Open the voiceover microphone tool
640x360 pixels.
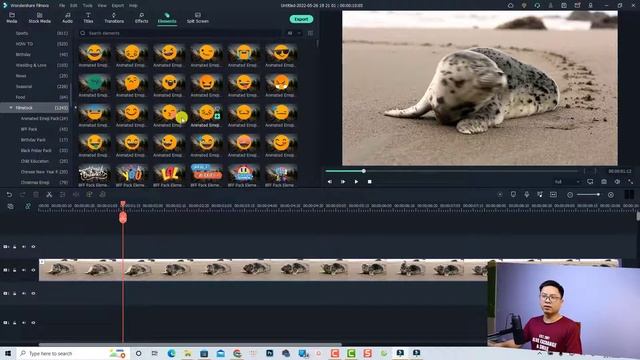click(x=527, y=195)
